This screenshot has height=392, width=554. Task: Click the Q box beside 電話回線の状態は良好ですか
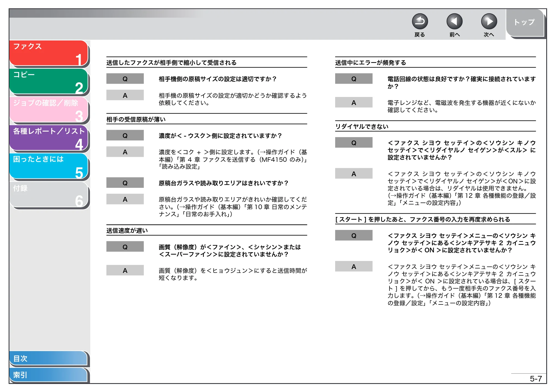(x=354, y=79)
